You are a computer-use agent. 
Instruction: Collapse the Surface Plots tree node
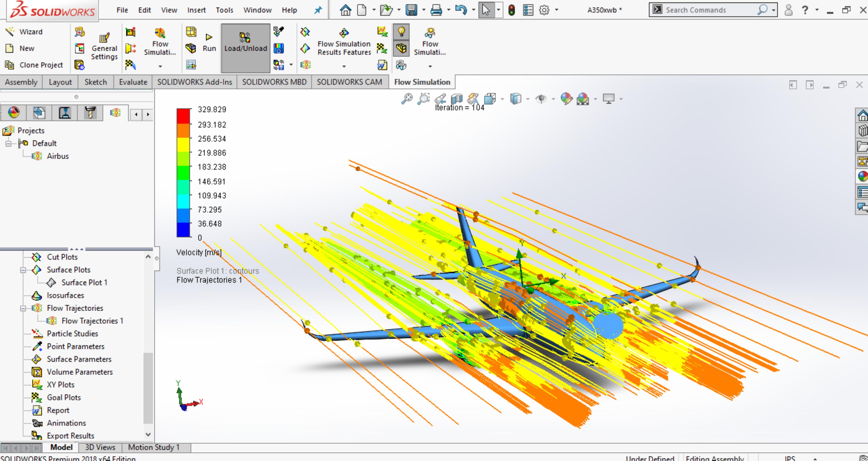pos(23,270)
